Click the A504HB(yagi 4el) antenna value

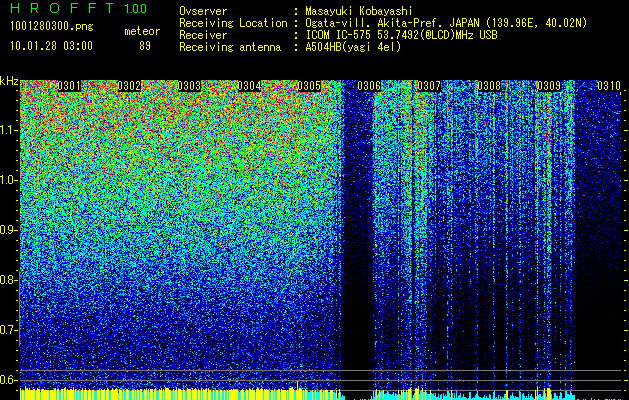click(353, 47)
